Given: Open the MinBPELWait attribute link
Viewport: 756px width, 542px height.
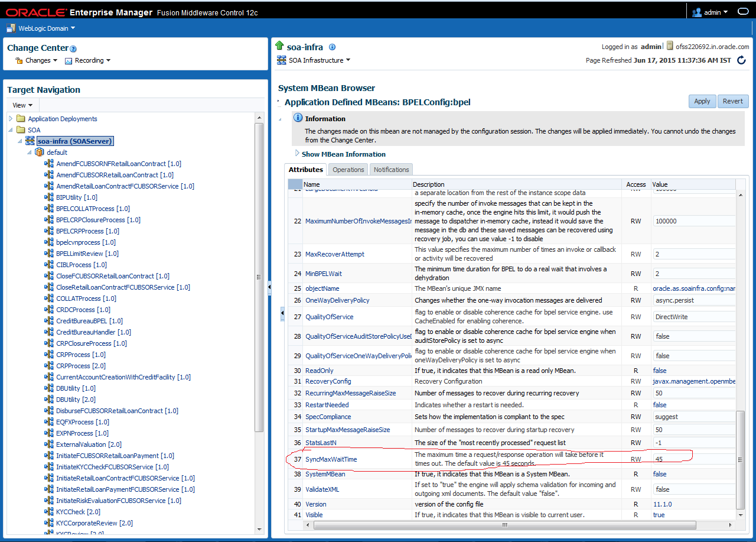Looking at the screenshot, I should [324, 274].
